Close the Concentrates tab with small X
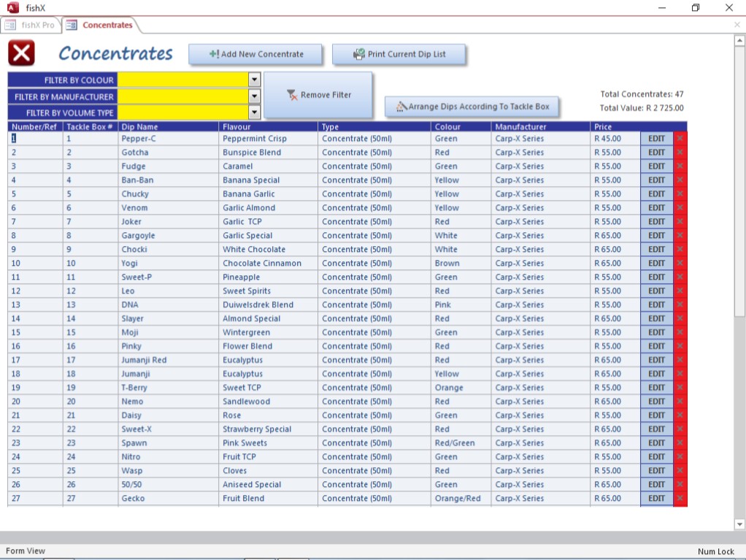This screenshot has width=746, height=560. 737,25
